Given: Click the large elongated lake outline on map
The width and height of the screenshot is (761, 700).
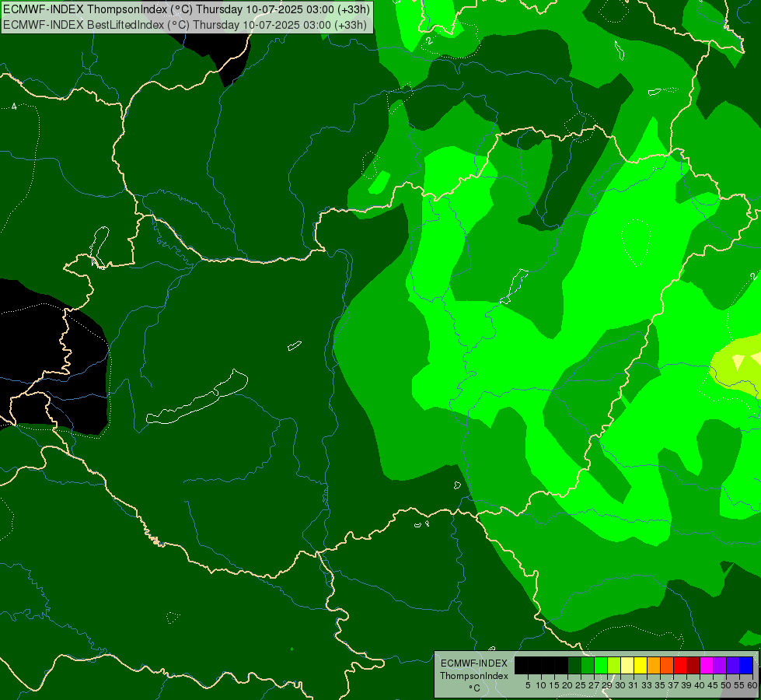Looking at the screenshot, I should [197, 397].
